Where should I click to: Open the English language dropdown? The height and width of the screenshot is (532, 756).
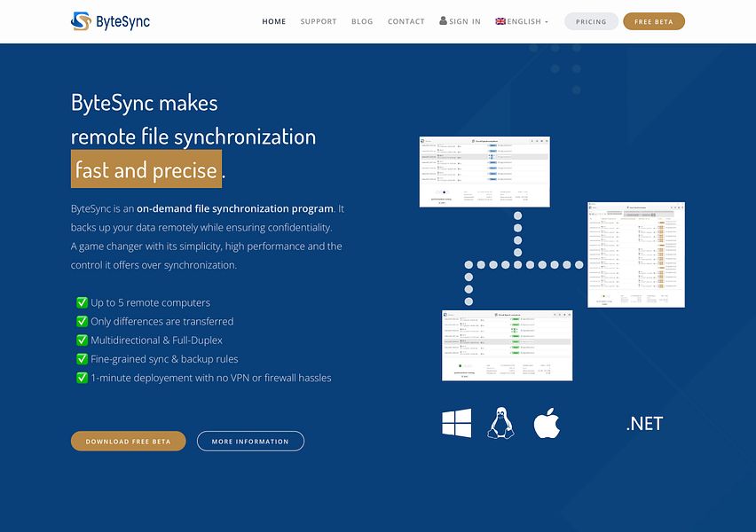522,20
